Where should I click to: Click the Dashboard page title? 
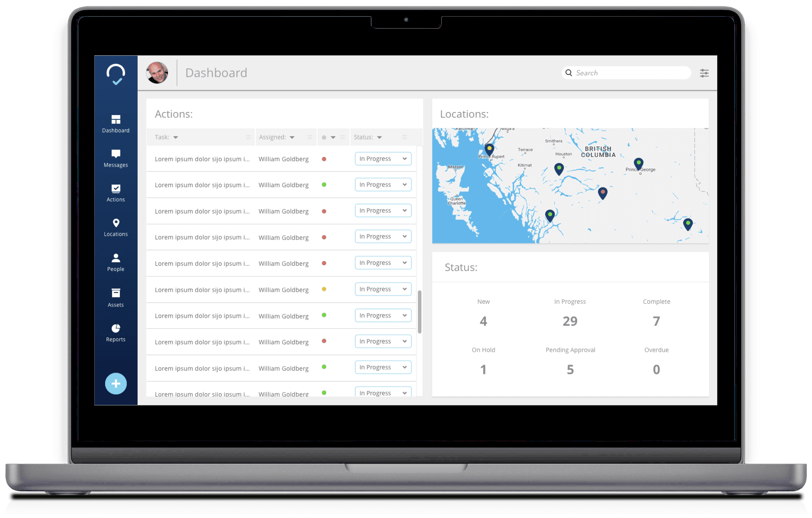pyautogui.click(x=216, y=73)
